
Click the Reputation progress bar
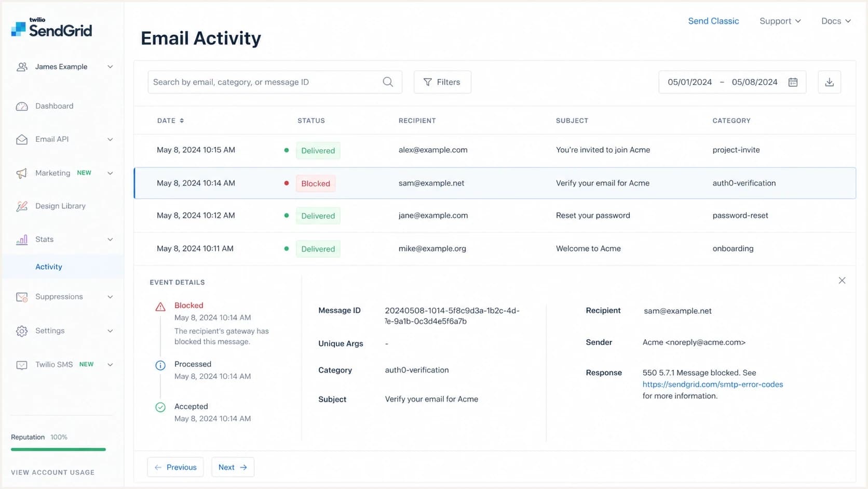tap(58, 450)
